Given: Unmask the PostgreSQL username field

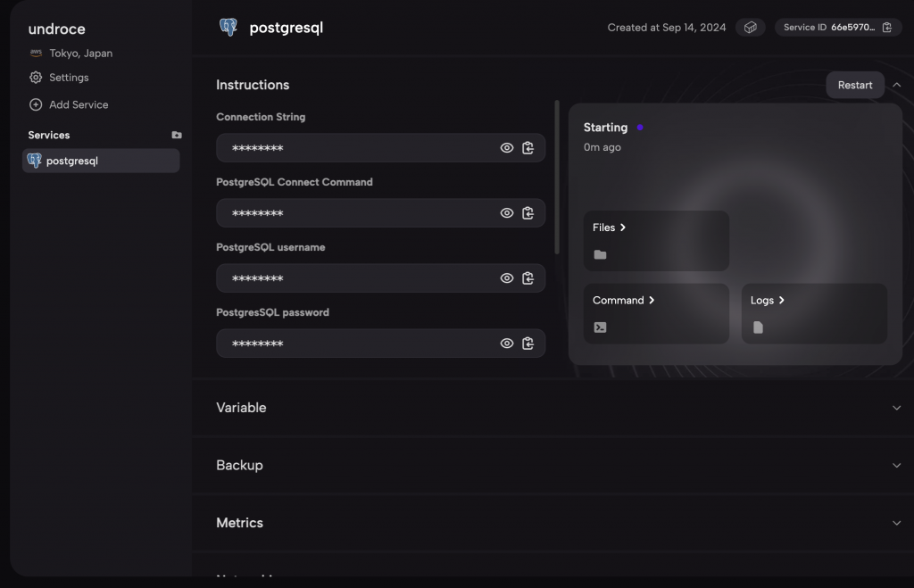Looking at the screenshot, I should point(507,278).
